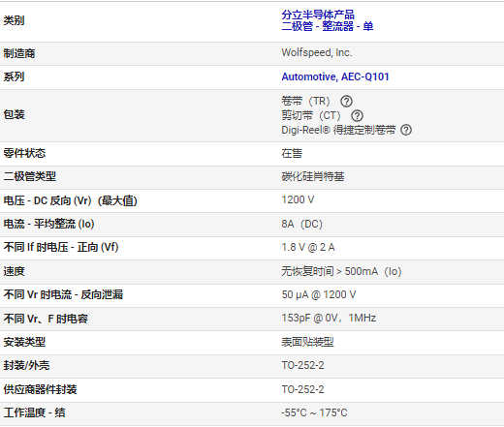Click the 表面贴装型 mounting type value

tap(307, 342)
